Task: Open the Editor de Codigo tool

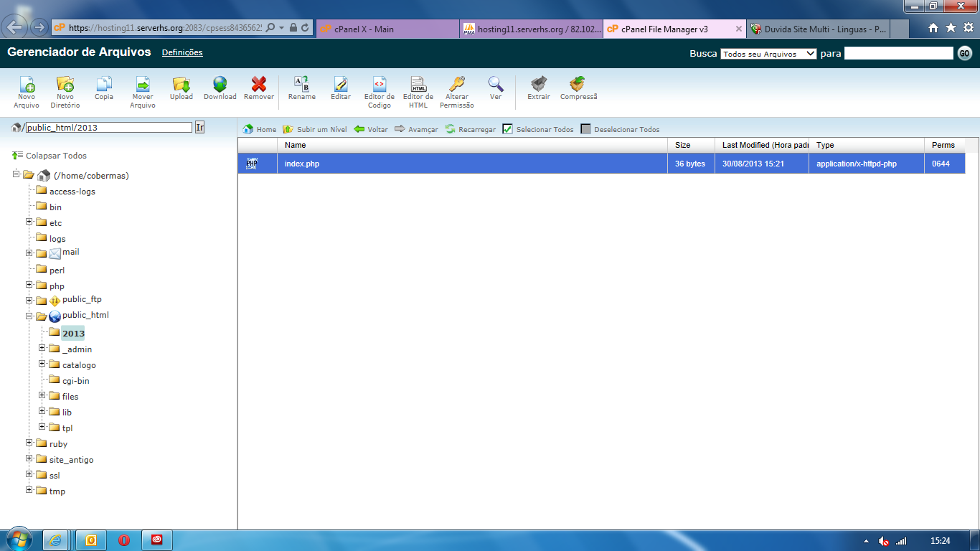Action: coord(380,85)
